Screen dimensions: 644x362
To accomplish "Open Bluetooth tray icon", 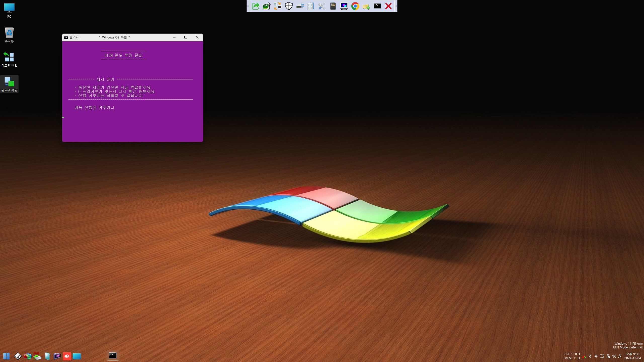I will tap(590, 356).
